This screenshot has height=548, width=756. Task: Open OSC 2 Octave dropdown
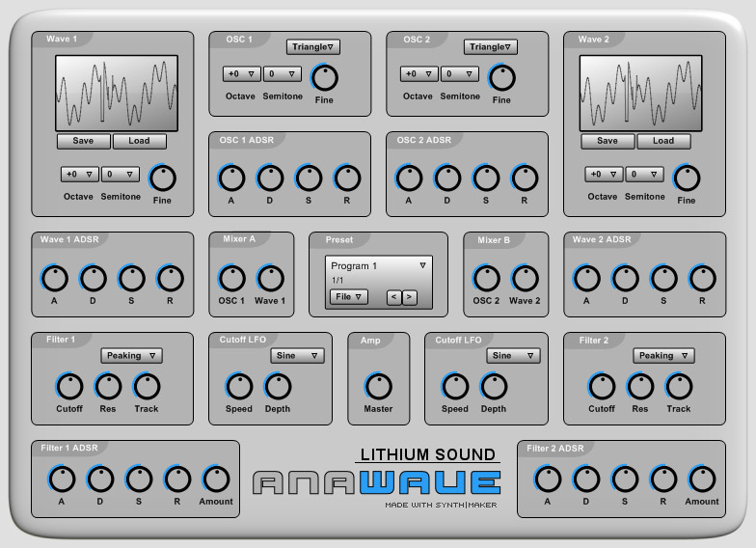(418, 73)
